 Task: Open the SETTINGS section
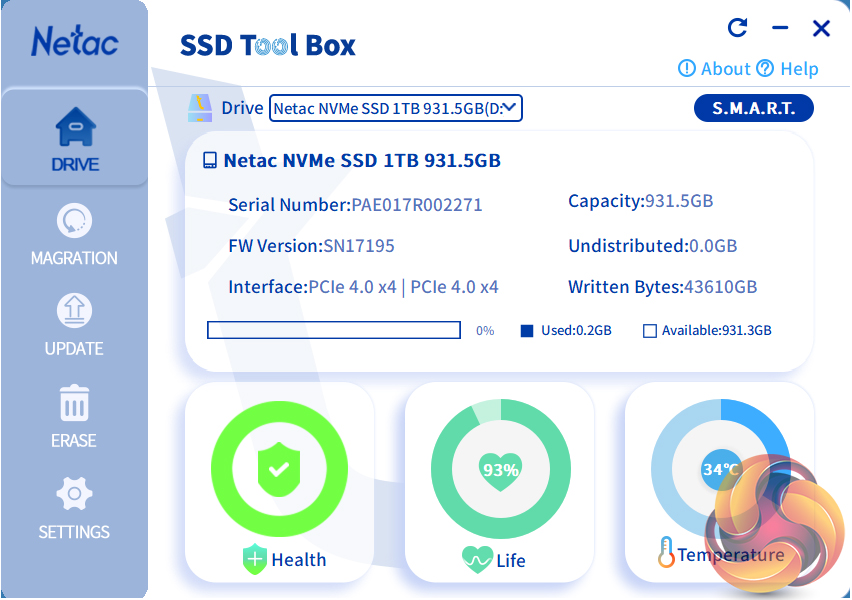74,508
